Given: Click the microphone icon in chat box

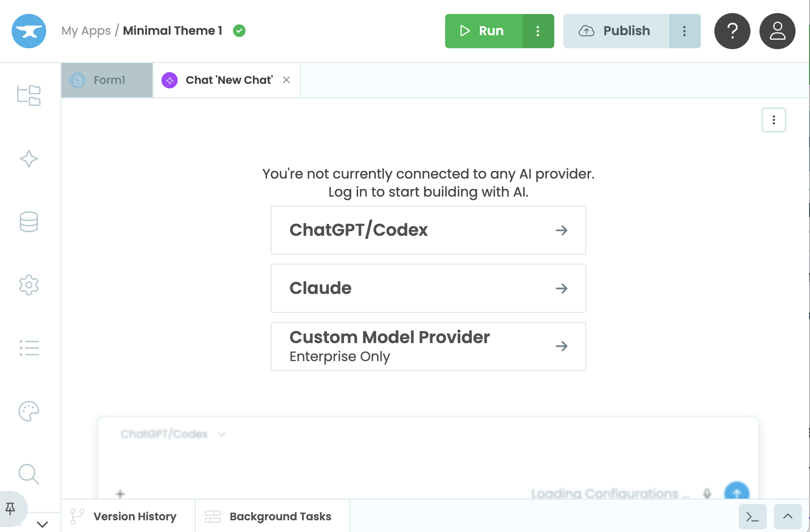Looking at the screenshot, I should point(707,494).
